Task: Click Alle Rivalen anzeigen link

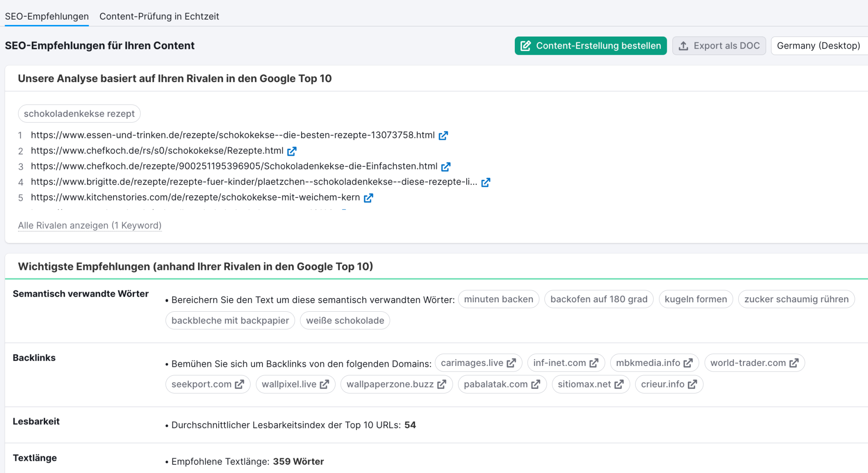Action: click(x=90, y=225)
